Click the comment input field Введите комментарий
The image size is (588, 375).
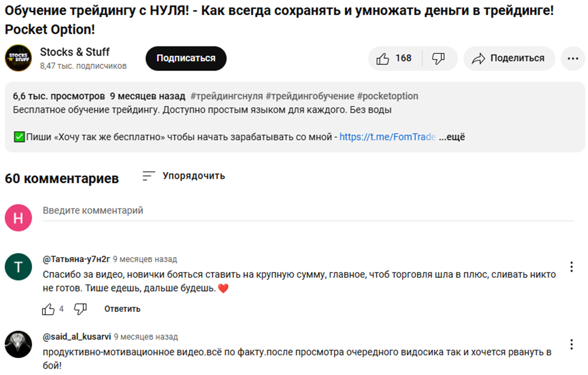tap(92, 210)
